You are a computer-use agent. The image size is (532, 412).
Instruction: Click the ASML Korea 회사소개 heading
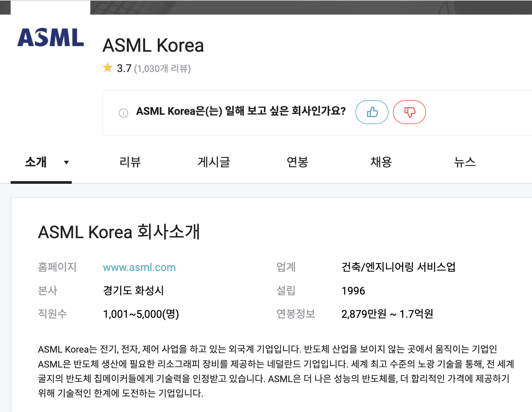[119, 232]
